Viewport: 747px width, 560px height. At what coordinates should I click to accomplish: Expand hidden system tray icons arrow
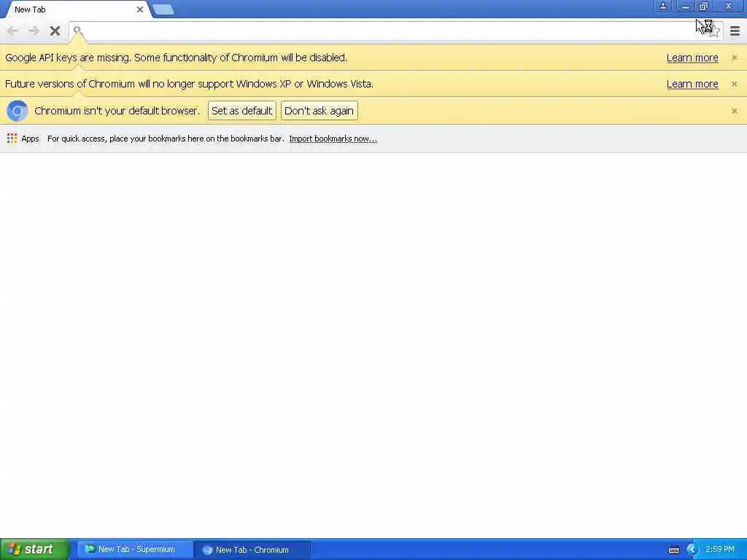coord(692,550)
